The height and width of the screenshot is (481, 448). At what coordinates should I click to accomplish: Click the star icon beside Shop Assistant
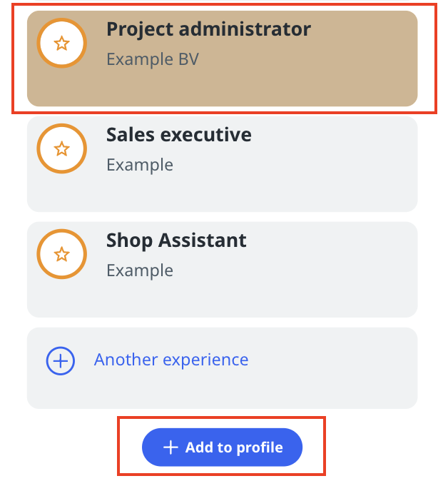(x=62, y=254)
